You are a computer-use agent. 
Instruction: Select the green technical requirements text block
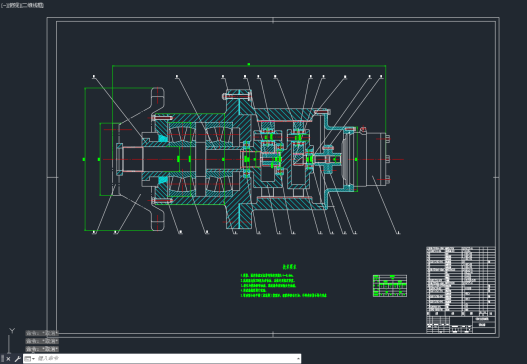point(283,281)
